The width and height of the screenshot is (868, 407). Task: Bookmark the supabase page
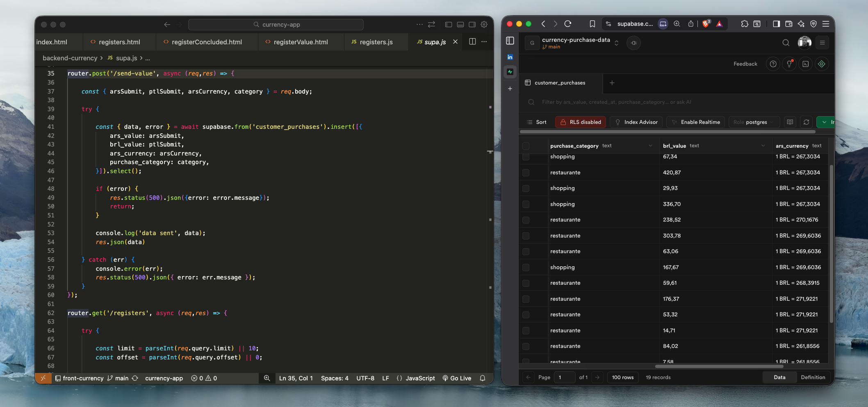[x=592, y=24]
